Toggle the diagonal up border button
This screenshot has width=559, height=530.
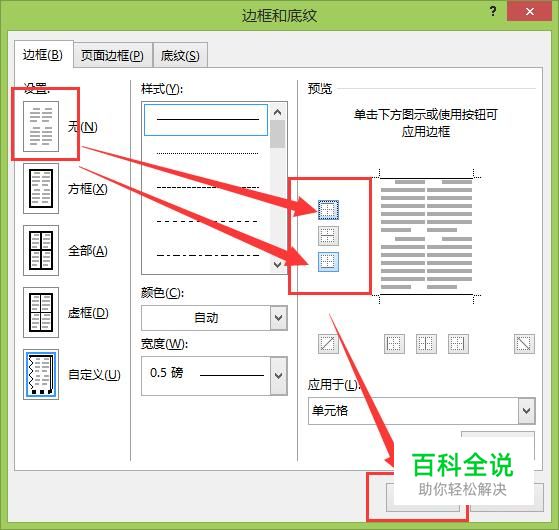[x=328, y=344]
